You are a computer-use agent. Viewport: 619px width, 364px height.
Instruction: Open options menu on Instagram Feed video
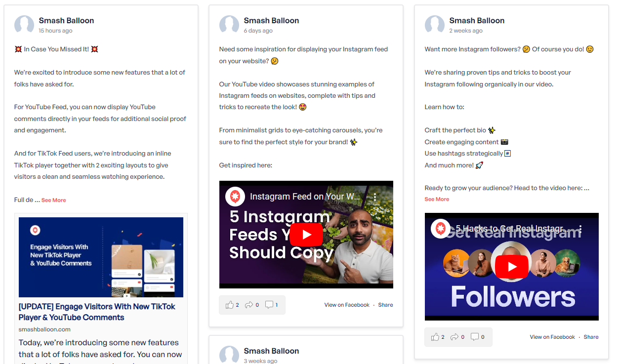[x=375, y=197]
